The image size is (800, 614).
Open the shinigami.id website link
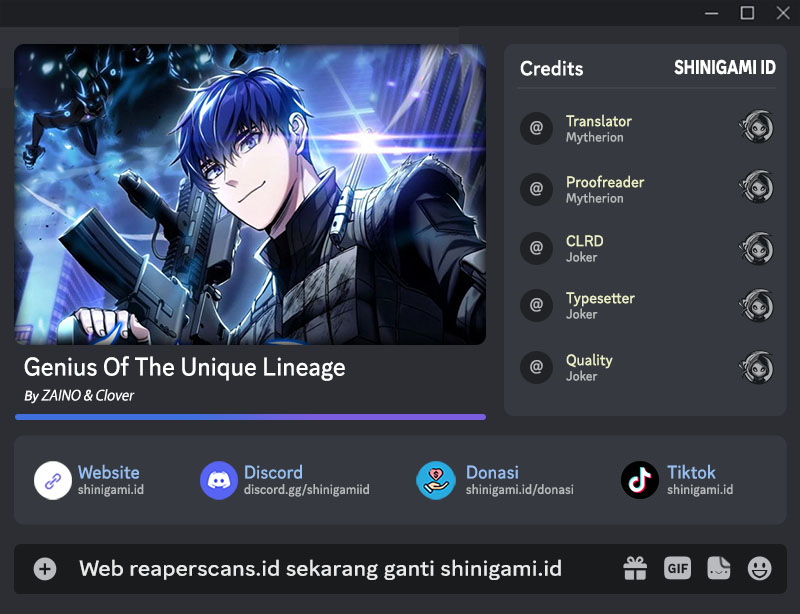[111, 489]
